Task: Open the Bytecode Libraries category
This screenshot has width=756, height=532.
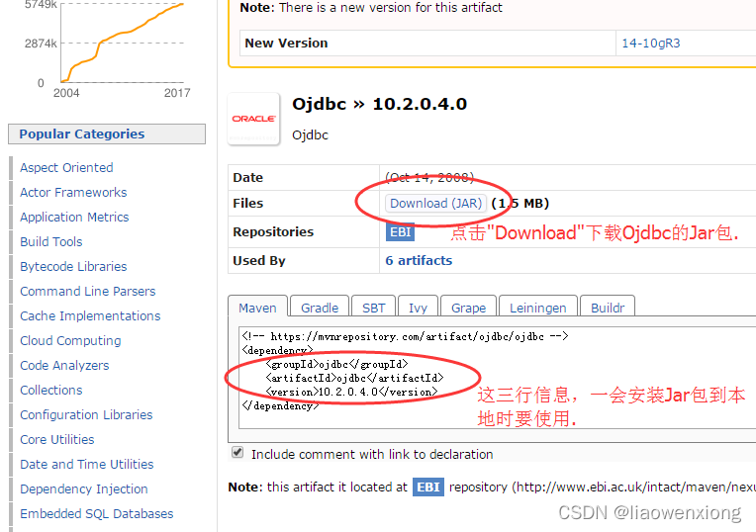Action: pos(73,266)
